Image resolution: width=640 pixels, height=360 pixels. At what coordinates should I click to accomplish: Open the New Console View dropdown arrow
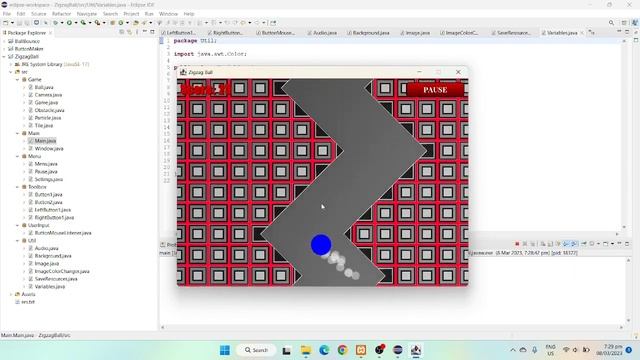pyautogui.click(x=612, y=244)
